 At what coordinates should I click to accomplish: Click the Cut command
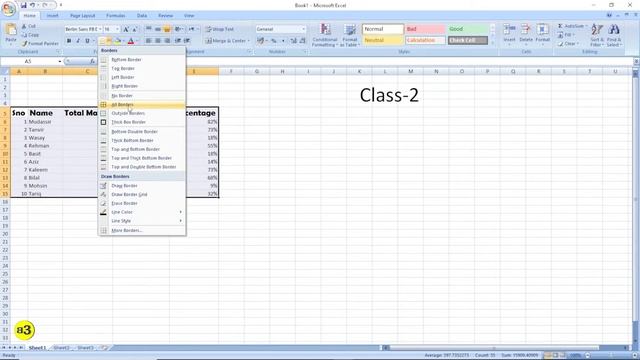(x=29, y=26)
